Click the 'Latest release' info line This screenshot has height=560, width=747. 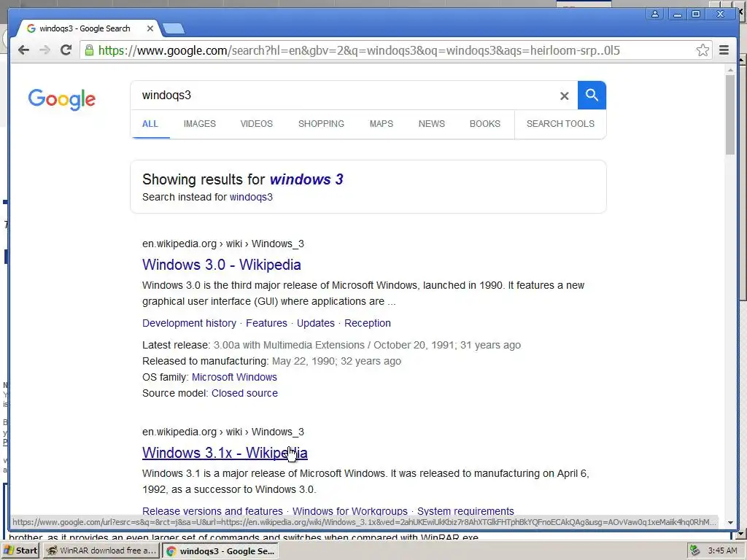tap(331, 345)
